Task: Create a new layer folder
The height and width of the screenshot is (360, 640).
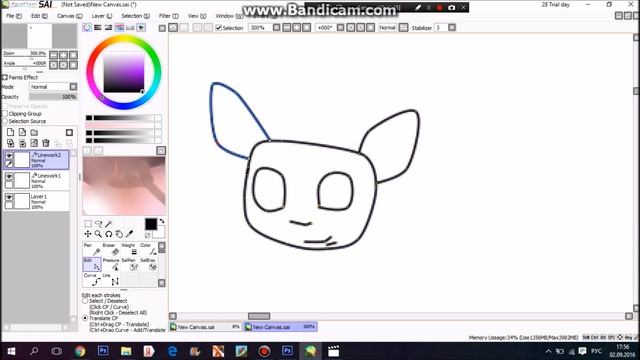Action: point(34,132)
